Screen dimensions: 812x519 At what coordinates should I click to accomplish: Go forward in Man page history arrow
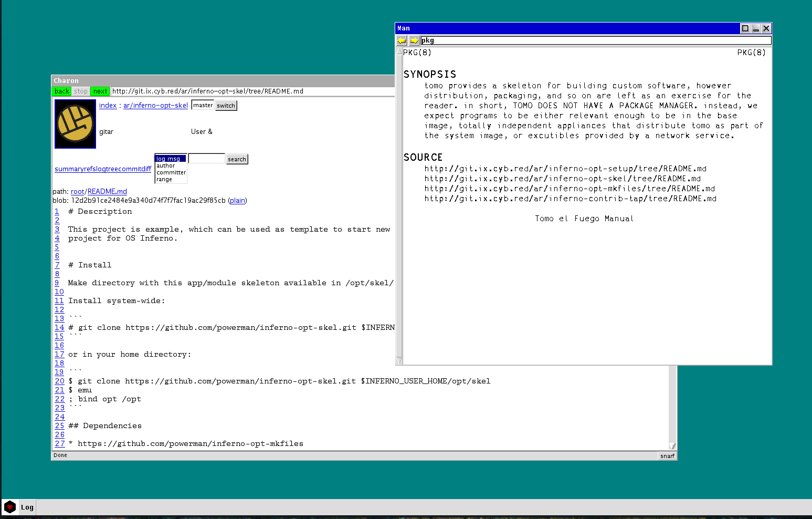[x=414, y=40]
